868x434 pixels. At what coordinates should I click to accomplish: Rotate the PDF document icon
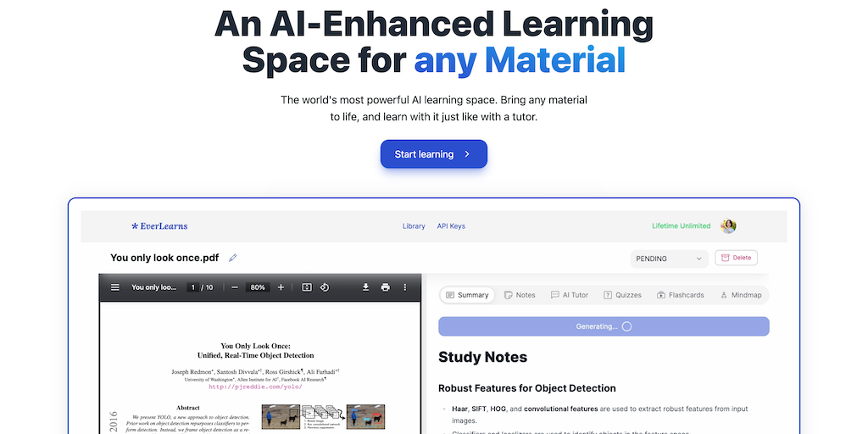(x=325, y=287)
